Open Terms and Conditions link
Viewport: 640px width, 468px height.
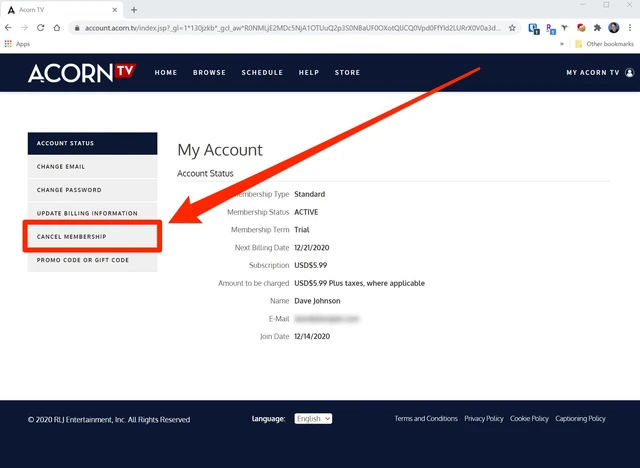point(426,419)
